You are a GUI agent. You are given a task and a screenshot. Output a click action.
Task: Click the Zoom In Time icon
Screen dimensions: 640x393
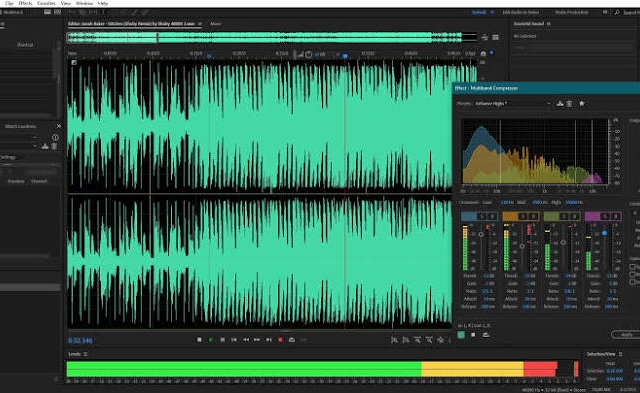pyautogui.click(x=417, y=340)
